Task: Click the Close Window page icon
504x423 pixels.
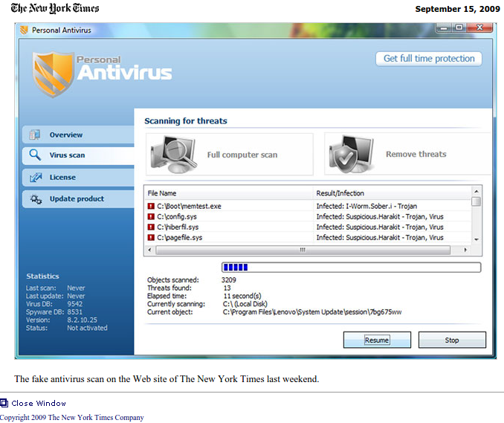Action: pos(4,403)
